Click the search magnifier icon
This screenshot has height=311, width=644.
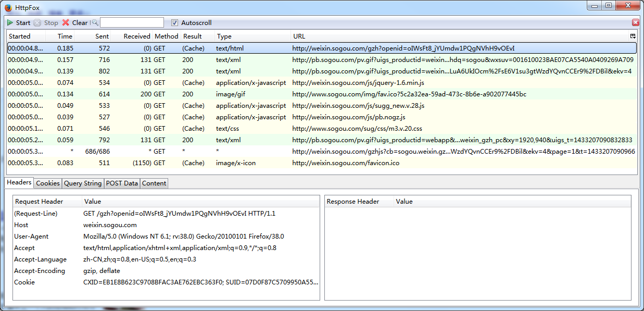tap(94, 23)
